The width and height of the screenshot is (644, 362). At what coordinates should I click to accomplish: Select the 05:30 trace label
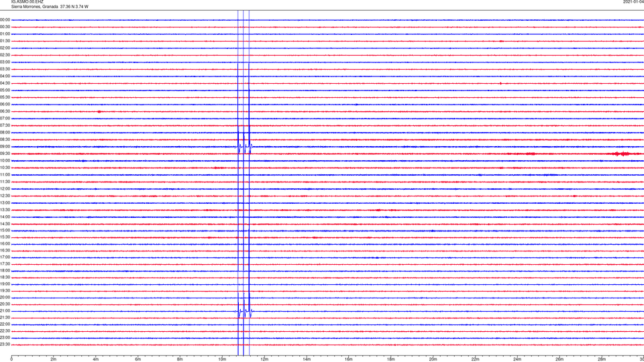pyautogui.click(x=5, y=97)
